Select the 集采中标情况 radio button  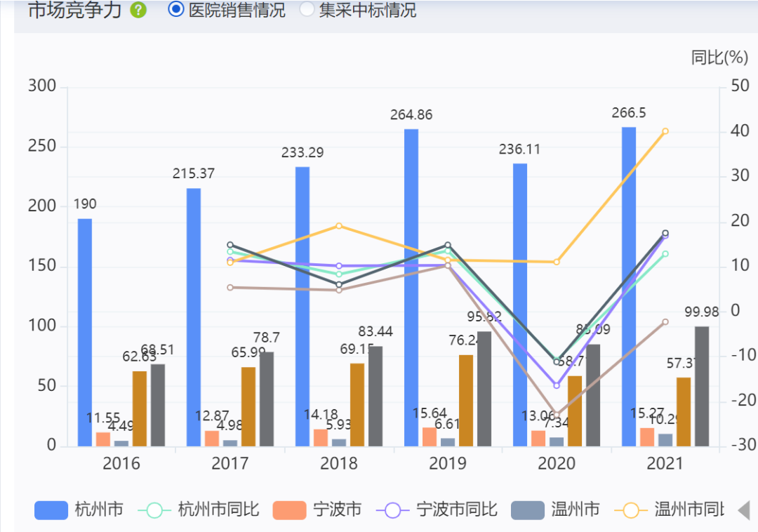(358, 10)
